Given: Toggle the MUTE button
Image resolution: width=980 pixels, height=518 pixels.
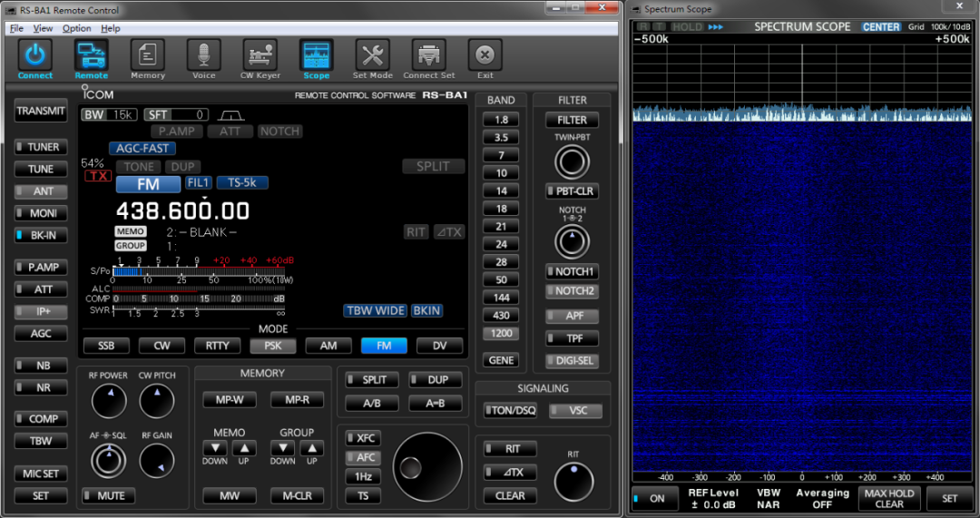Looking at the screenshot, I should pos(108,496).
